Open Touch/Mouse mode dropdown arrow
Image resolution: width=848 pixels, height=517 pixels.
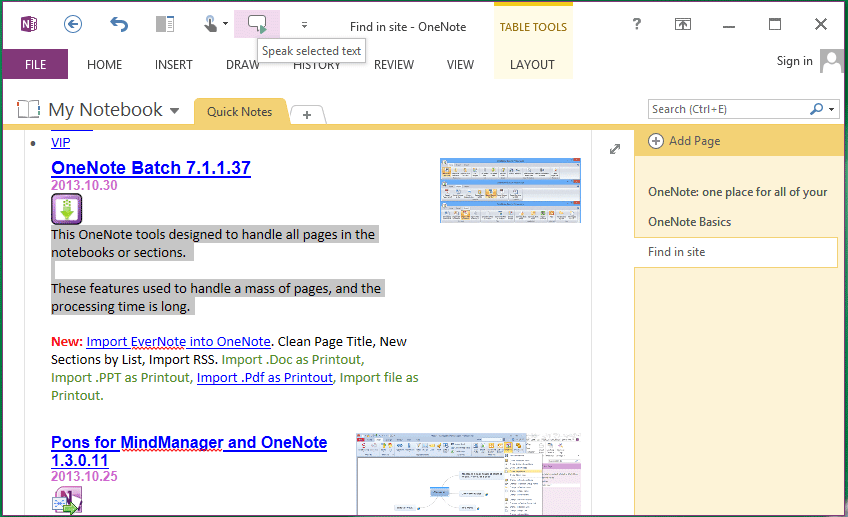(226, 24)
